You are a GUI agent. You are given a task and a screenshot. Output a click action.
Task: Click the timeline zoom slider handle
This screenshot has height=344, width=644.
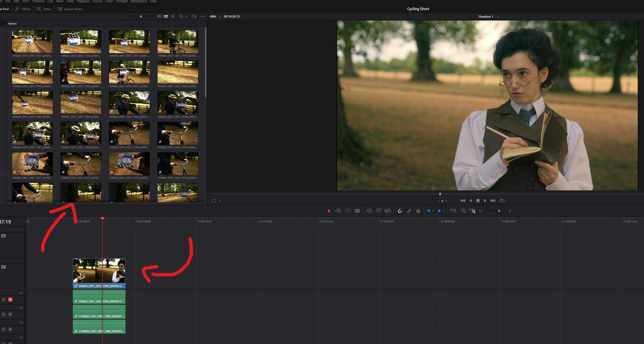point(499,211)
